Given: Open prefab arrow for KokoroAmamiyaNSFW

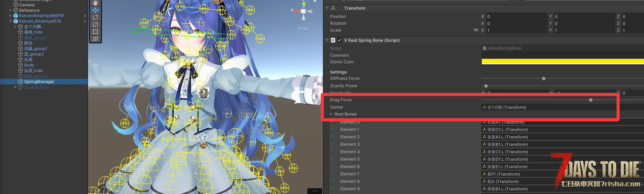Looking at the screenshot, I should [85, 16].
